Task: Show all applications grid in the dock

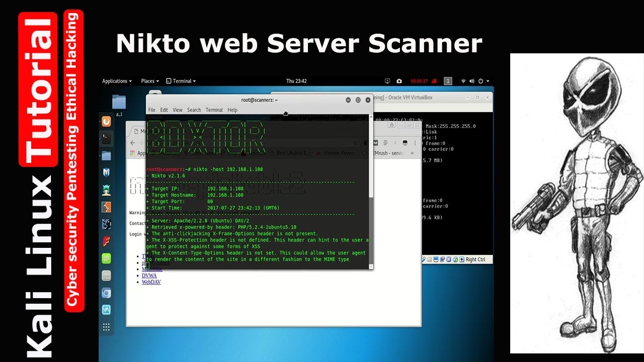Action: [106, 327]
